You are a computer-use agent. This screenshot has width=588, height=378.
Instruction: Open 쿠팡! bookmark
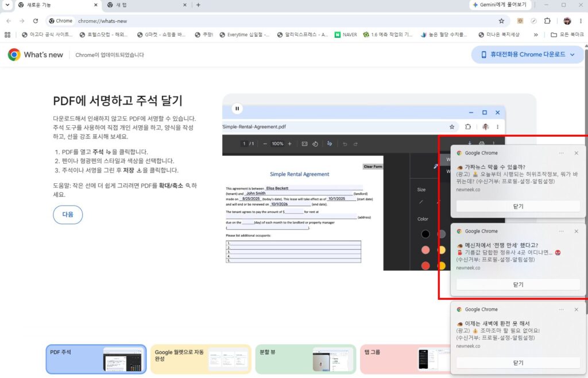[x=204, y=34]
